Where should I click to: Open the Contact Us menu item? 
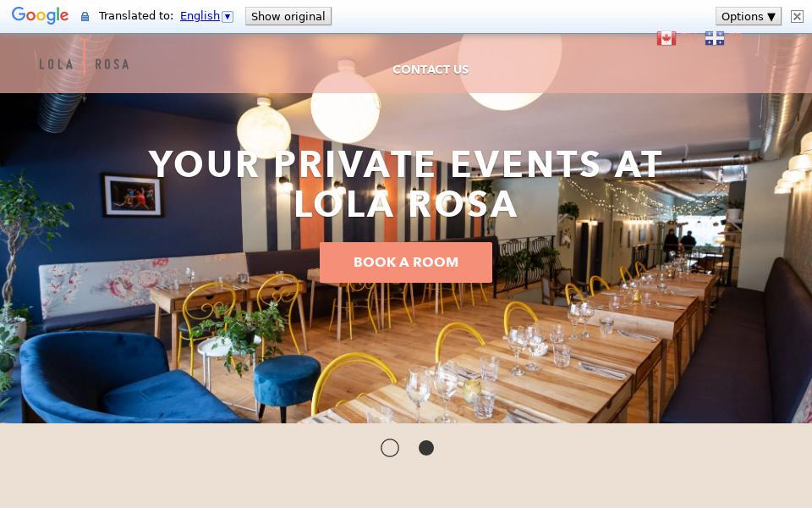tap(431, 69)
